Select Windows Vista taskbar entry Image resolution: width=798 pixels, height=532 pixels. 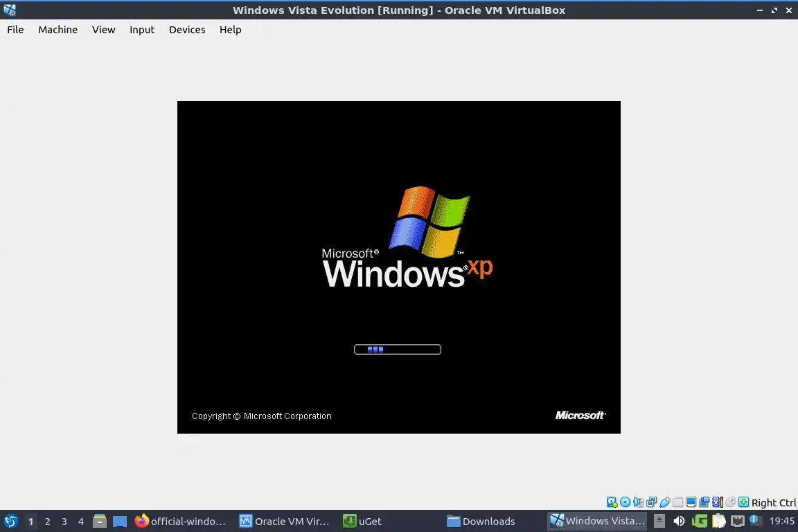pyautogui.click(x=598, y=522)
